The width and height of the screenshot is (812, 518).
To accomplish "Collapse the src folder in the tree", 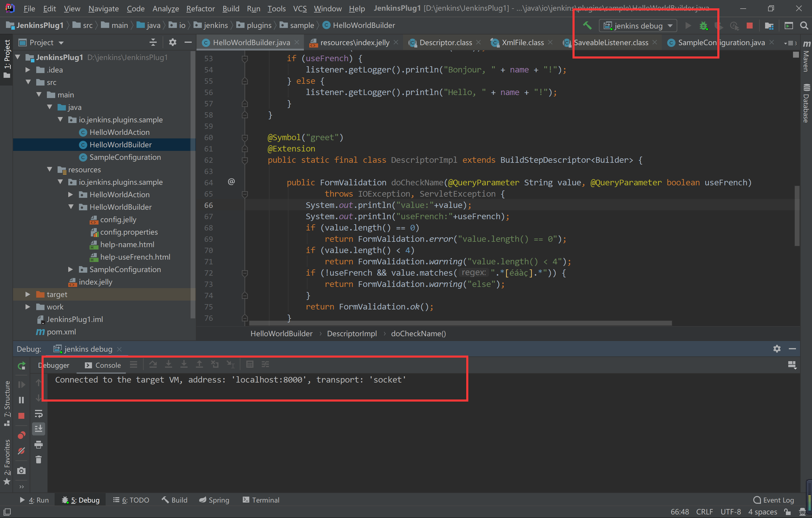I will pos(28,82).
